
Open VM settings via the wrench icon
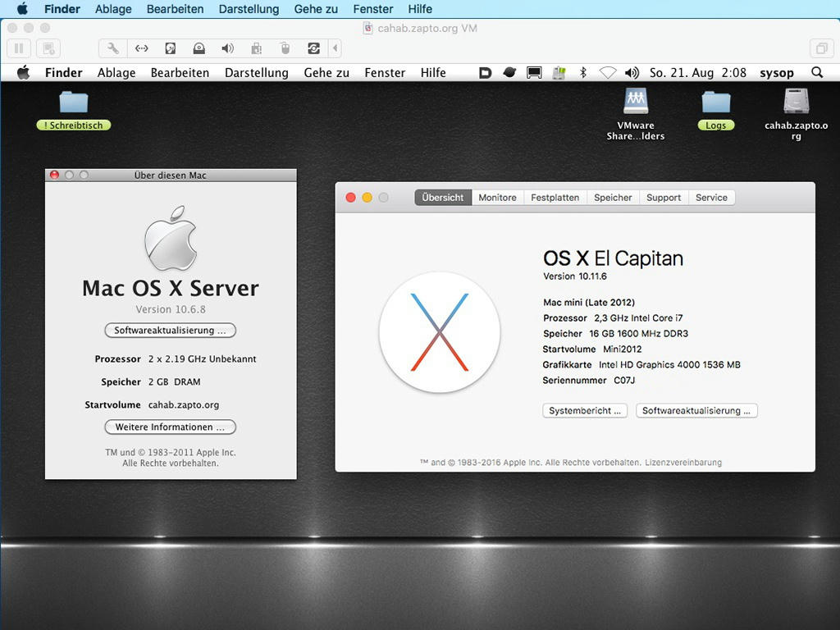tap(113, 48)
